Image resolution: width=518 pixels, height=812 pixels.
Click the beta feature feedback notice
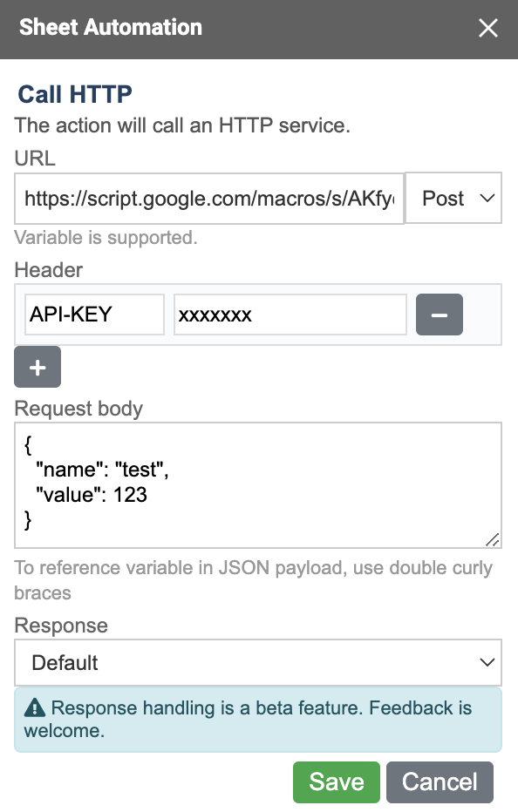click(258, 720)
